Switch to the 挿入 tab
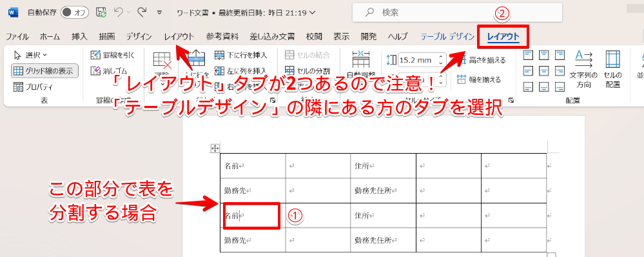 [79, 37]
